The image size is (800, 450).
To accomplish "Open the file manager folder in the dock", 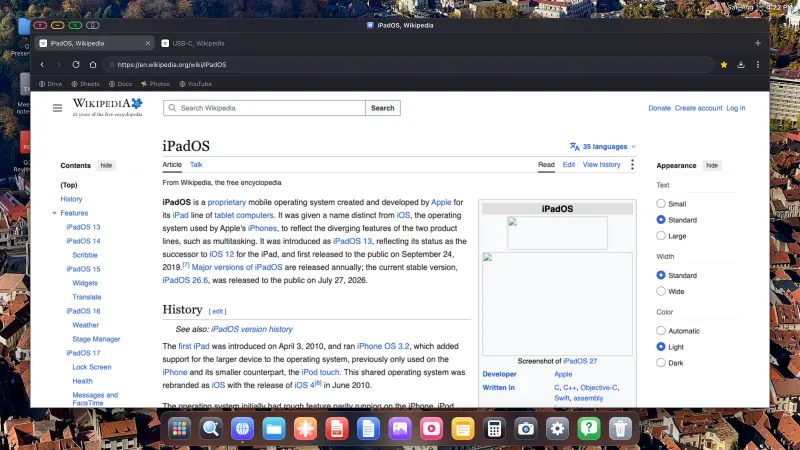I will (274, 429).
